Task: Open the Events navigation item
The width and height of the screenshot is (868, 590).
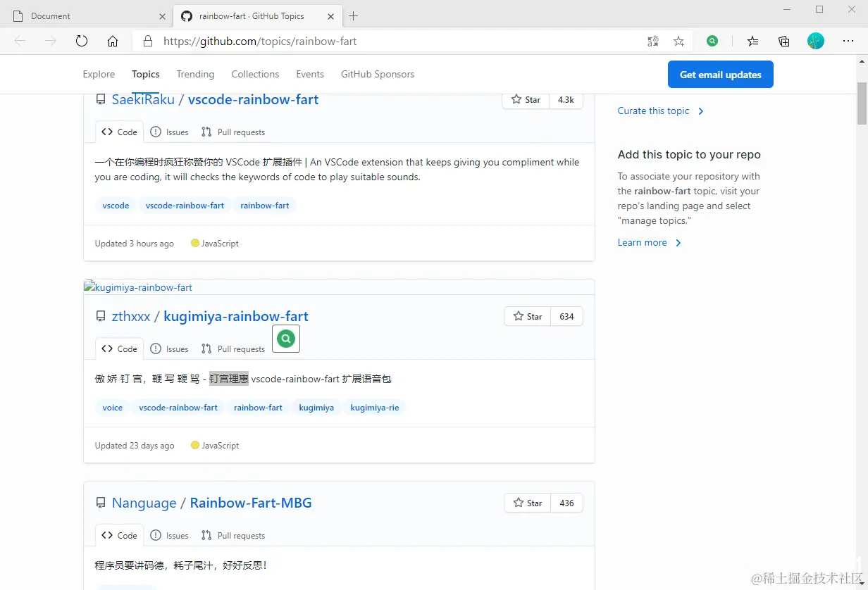Action: point(310,74)
